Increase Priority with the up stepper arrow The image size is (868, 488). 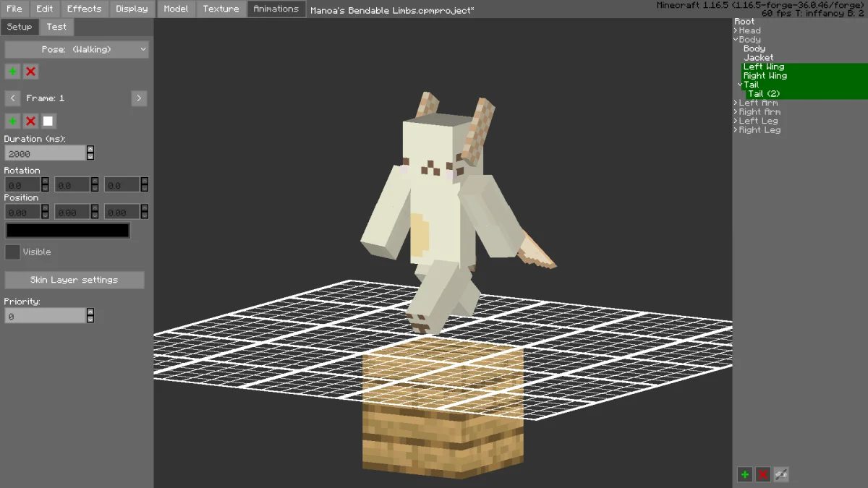pos(90,312)
